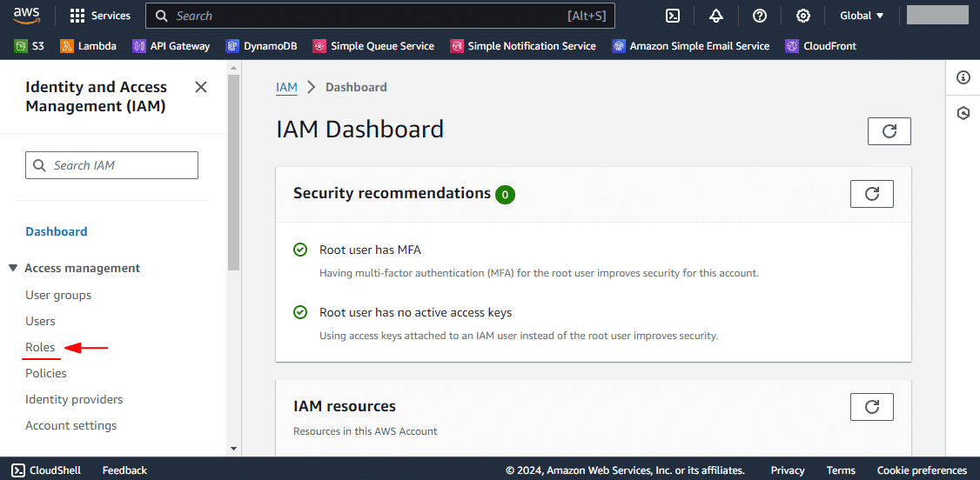Open Users in the sidebar
The width and height of the screenshot is (980, 480).
click(x=40, y=321)
